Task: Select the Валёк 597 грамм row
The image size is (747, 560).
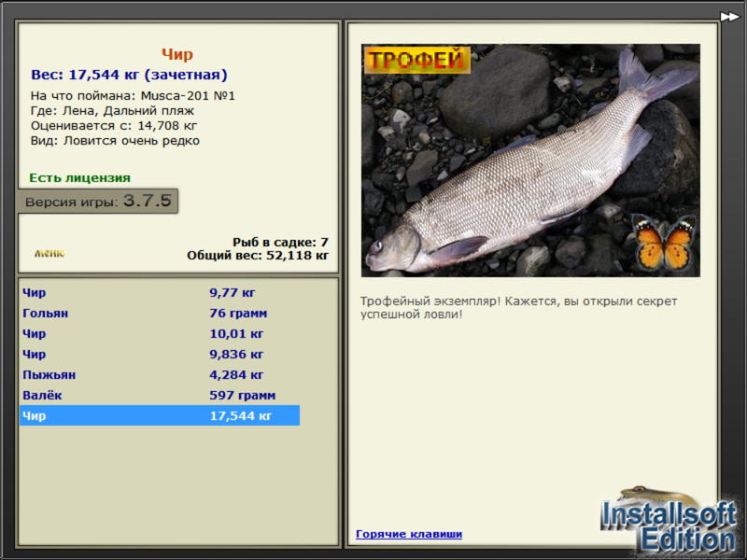Action: tap(160, 395)
